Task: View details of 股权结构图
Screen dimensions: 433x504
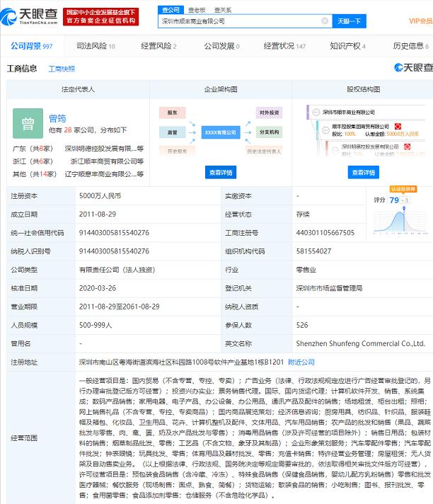Action: [363, 173]
